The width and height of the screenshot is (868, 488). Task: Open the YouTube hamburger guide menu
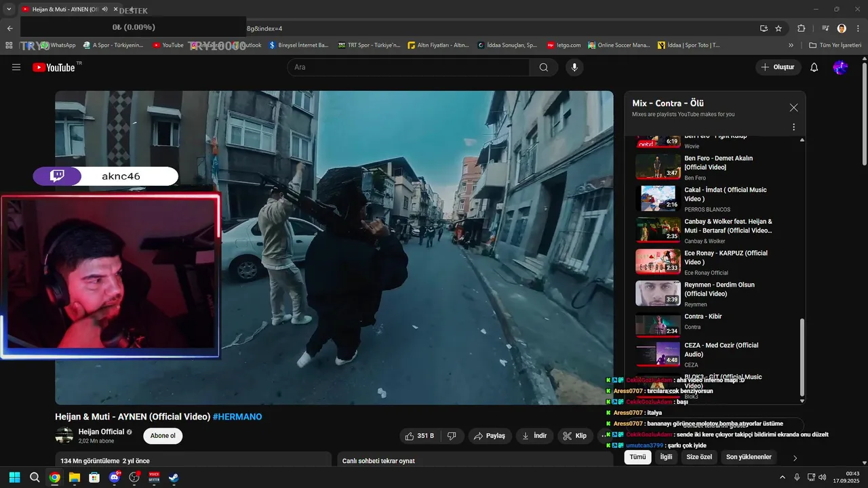[x=16, y=67]
